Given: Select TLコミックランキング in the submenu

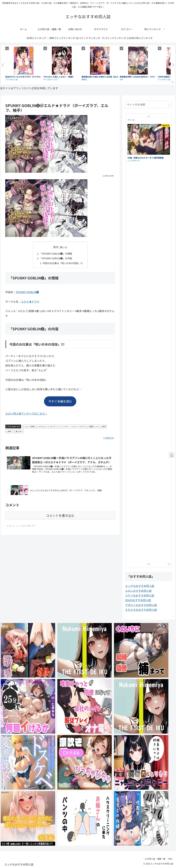Looking at the screenshot, I should [114, 38].
